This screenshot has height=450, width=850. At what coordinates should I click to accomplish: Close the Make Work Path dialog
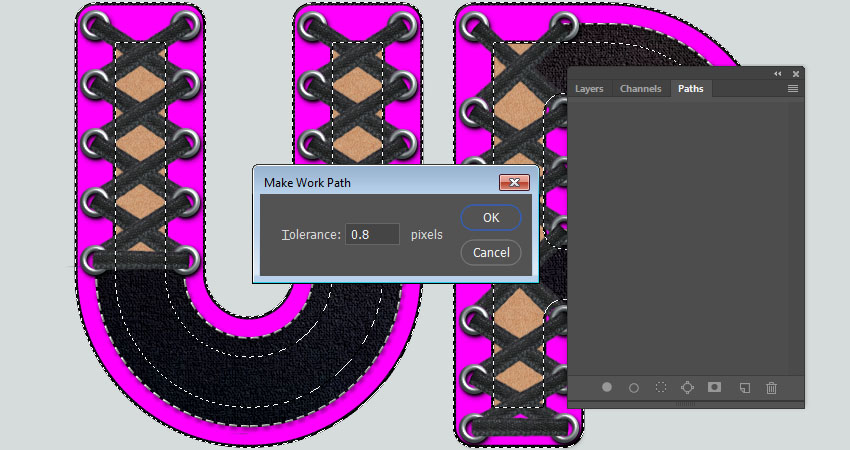tap(514, 183)
